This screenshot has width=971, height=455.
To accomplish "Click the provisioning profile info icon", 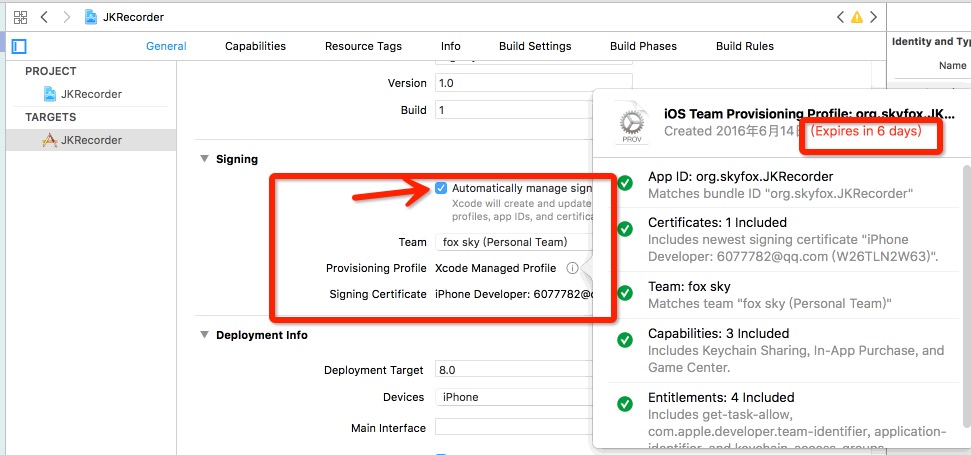I will point(572,268).
